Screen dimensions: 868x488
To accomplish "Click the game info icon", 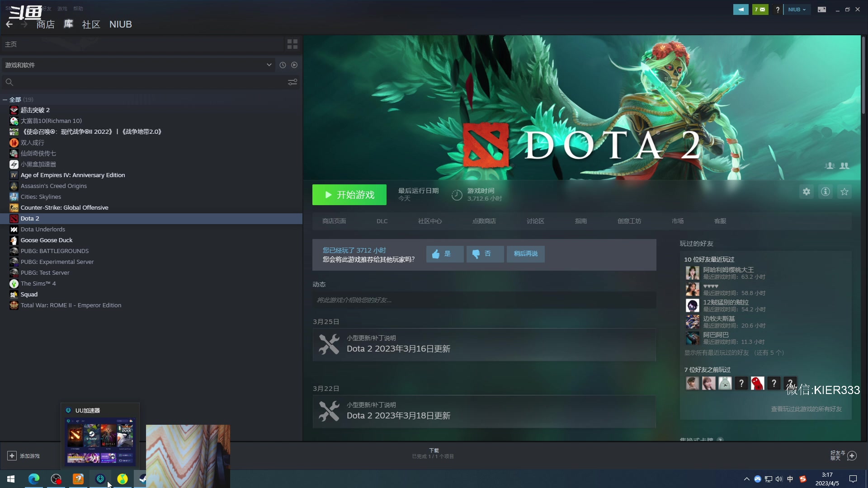I will point(826,192).
